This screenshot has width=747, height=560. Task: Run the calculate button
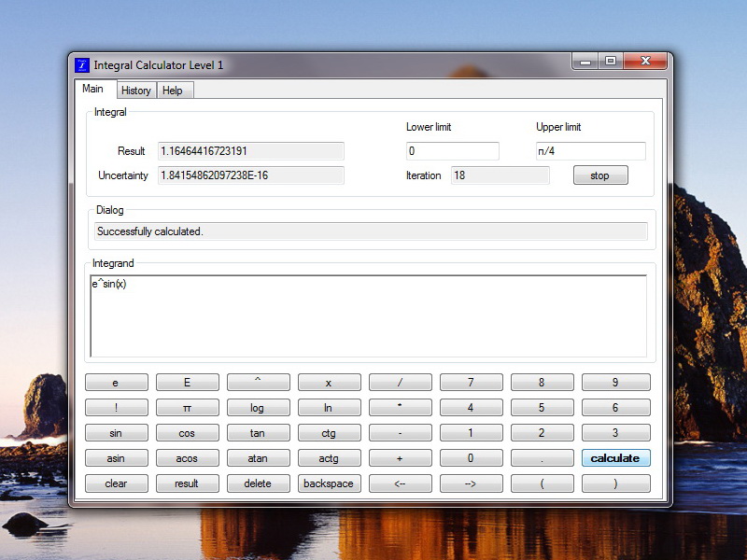click(x=615, y=458)
